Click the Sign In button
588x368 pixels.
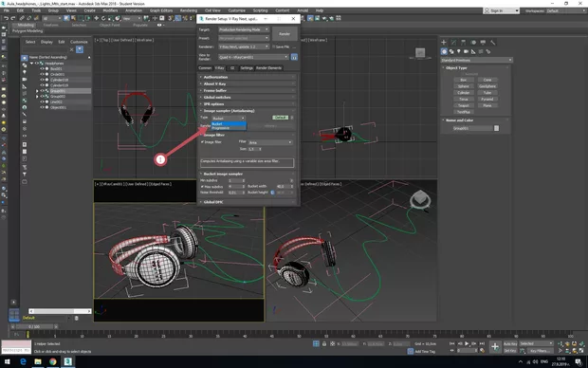pyautogui.click(x=502, y=10)
